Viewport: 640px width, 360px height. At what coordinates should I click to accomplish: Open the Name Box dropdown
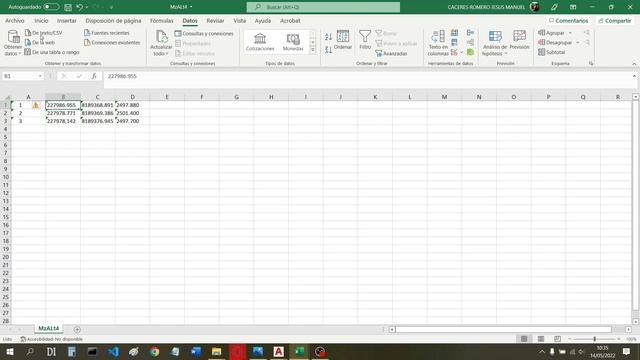[x=40, y=76]
